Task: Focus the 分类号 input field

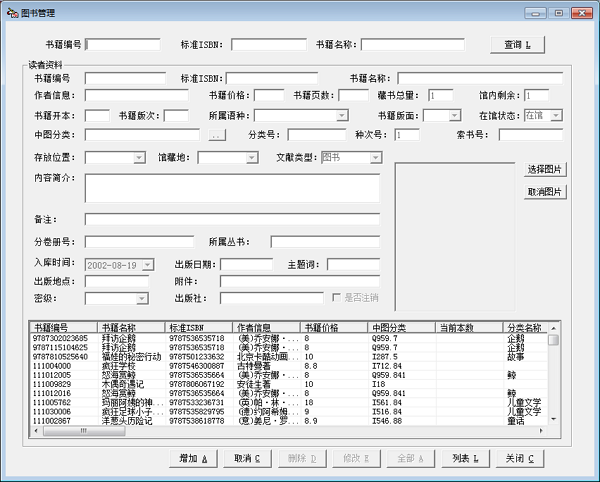Action: pos(317,135)
